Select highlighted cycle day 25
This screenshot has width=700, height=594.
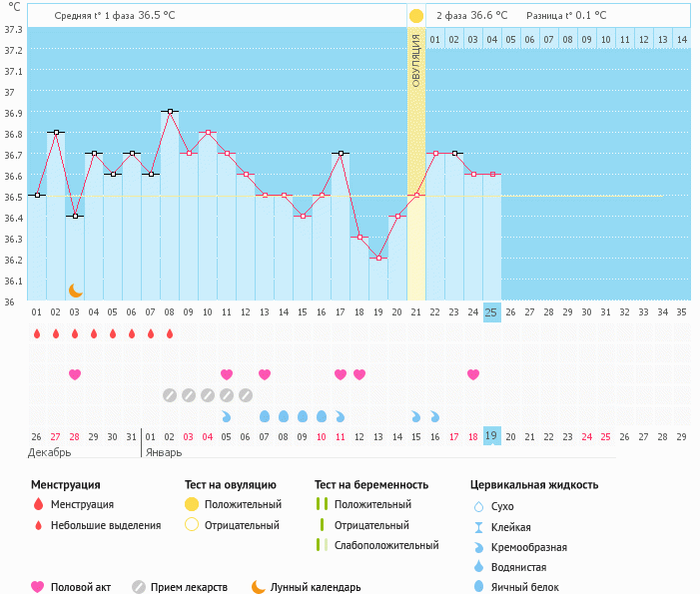coord(491,311)
